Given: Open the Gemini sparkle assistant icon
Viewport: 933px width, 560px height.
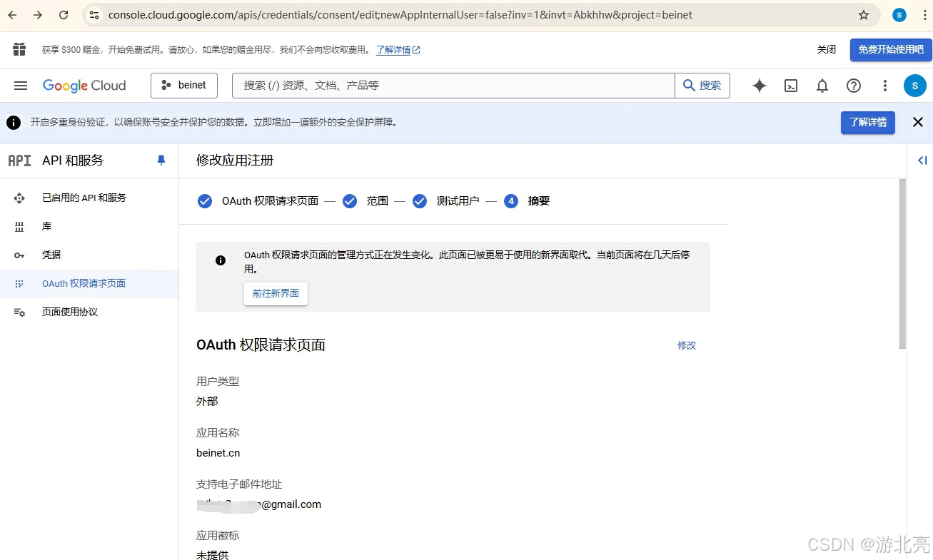Looking at the screenshot, I should (760, 86).
